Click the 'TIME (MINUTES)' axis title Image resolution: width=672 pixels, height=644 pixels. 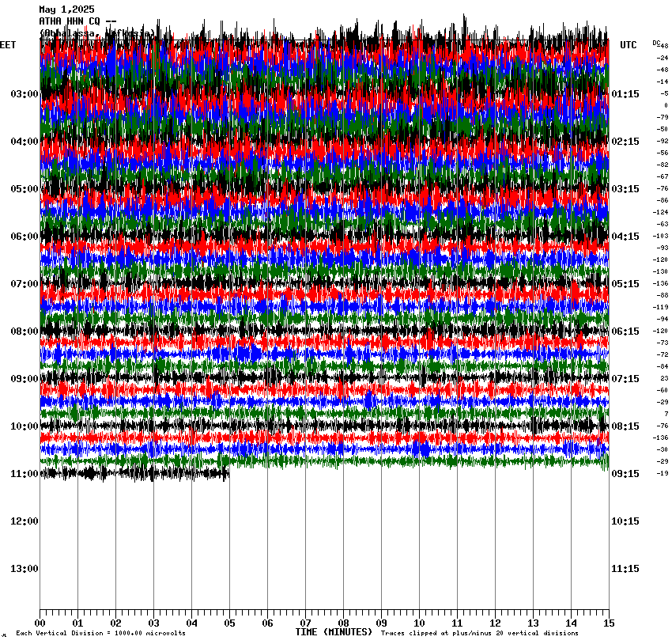(x=334, y=632)
